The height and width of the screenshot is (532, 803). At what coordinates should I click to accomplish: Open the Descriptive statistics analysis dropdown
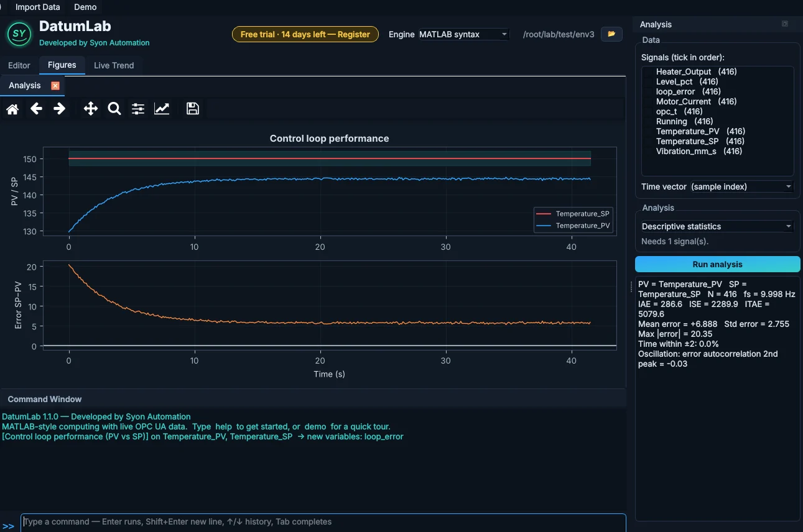(717, 226)
